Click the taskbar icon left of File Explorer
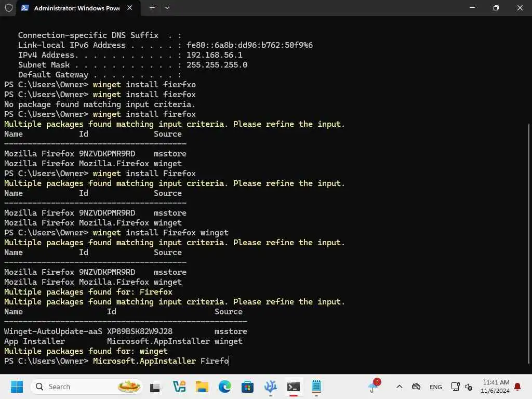The height and width of the screenshot is (399, 532). [179, 387]
